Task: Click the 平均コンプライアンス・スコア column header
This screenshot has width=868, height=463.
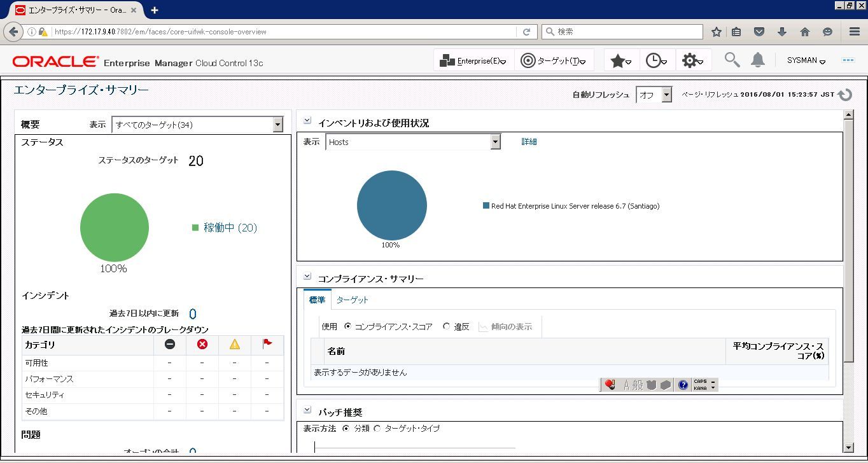Action: click(778, 351)
